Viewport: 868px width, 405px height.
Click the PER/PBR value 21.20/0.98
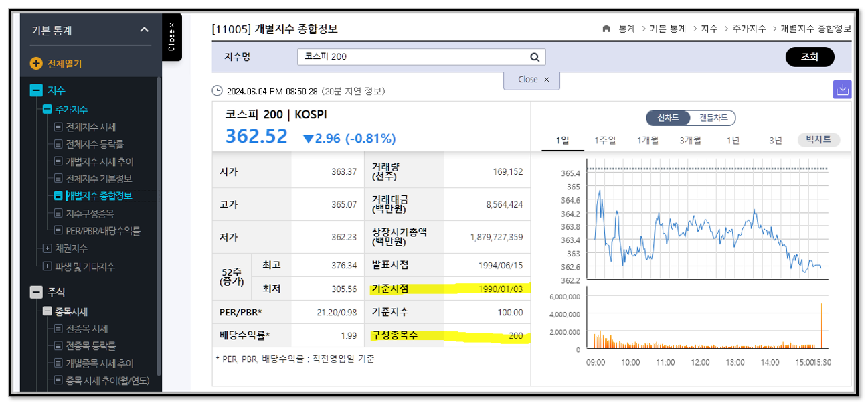(x=335, y=312)
